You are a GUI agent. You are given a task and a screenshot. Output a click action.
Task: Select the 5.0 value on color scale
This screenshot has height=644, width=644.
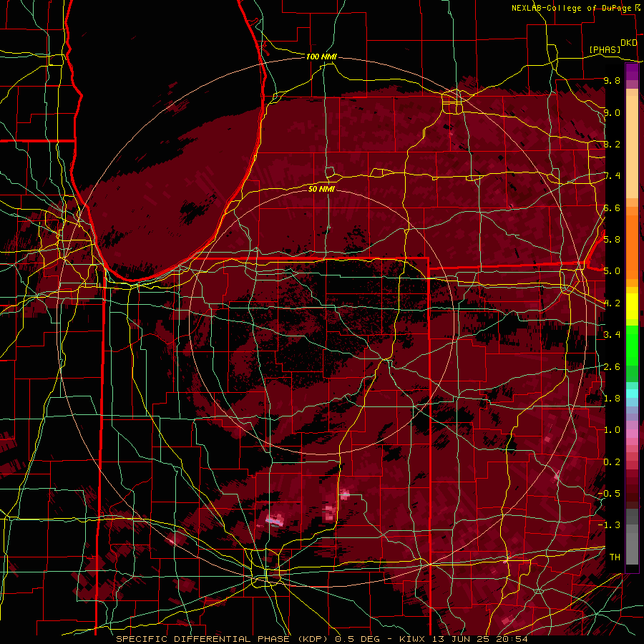612,271
